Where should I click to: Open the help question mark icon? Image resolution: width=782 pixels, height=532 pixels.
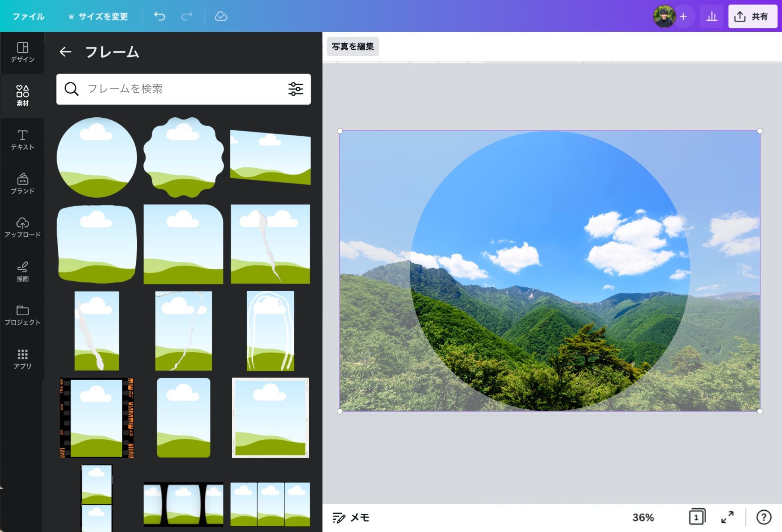coord(763,517)
